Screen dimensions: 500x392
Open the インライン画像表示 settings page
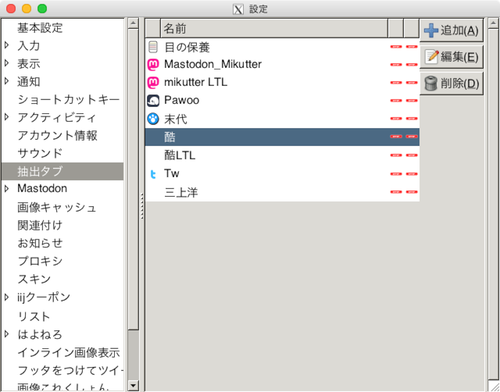coord(68,352)
